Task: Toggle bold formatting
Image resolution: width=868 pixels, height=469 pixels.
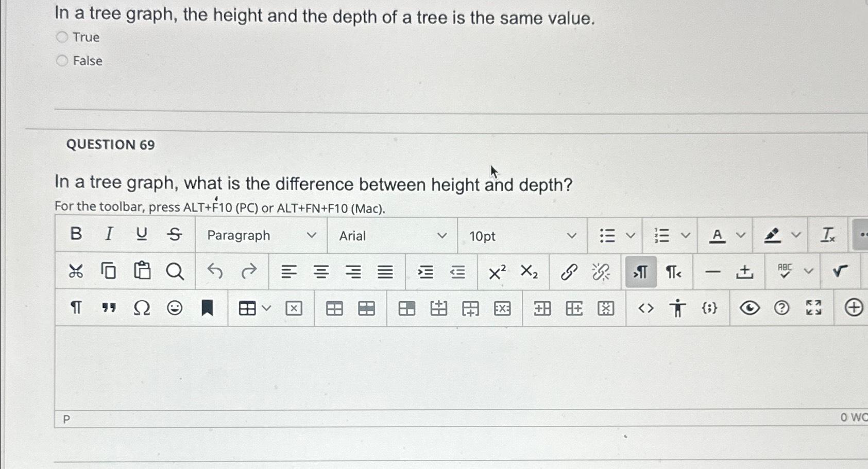Action: coord(76,234)
